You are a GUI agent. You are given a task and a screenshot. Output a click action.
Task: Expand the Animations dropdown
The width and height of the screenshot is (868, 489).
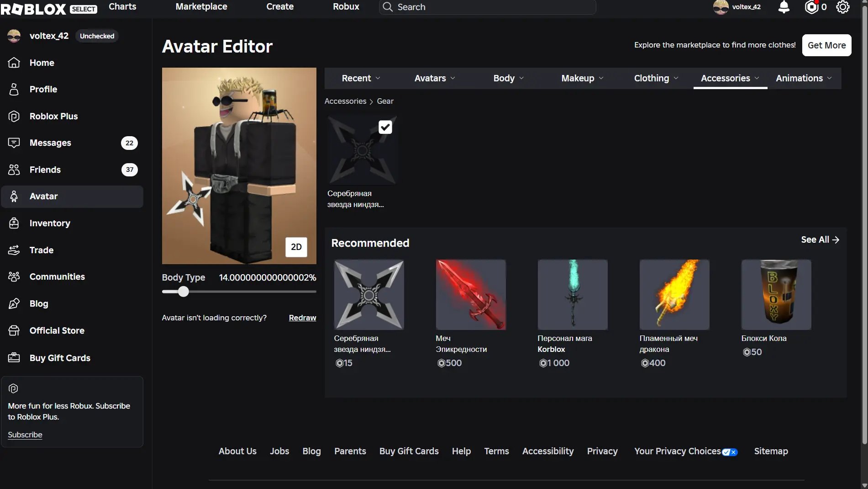tap(804, 78)
